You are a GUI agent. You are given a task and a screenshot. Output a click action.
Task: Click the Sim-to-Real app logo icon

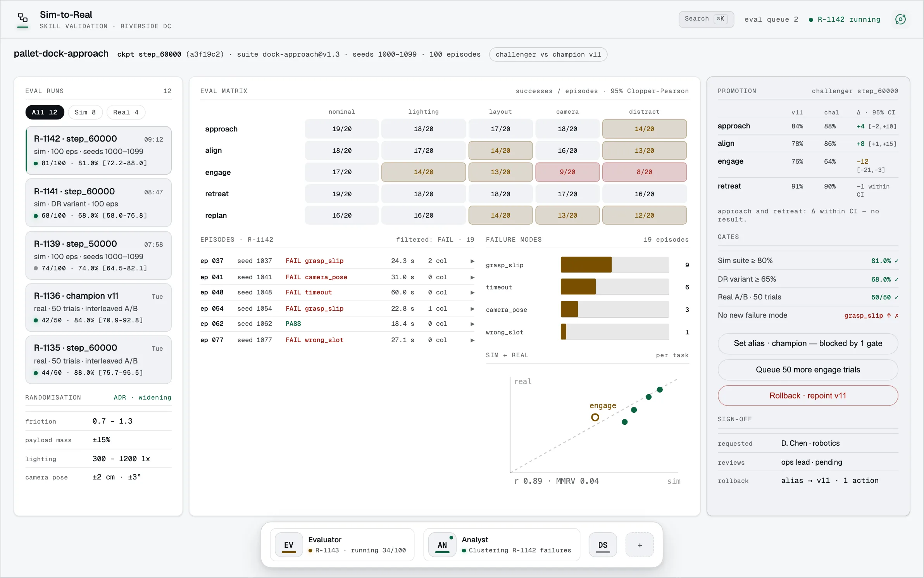point(23,18)
